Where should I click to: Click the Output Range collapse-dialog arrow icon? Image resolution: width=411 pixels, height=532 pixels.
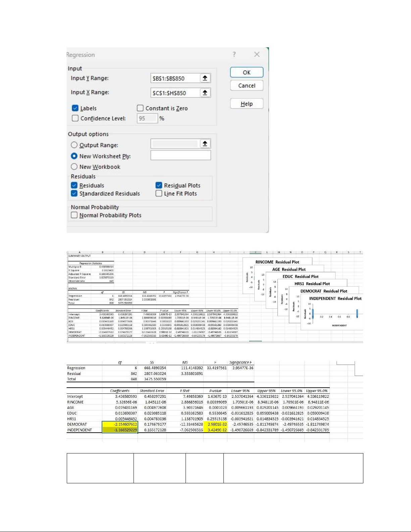(x=205, y=144)
